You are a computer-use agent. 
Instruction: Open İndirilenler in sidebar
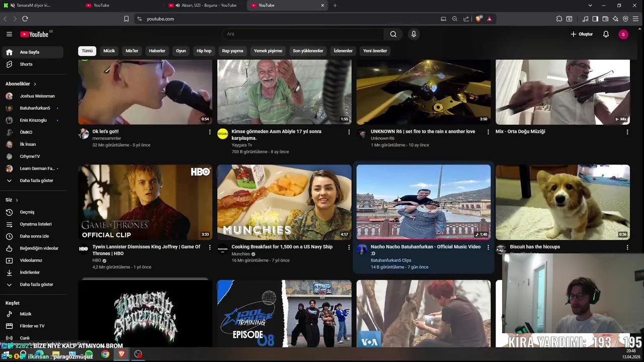tap(32, 273)
